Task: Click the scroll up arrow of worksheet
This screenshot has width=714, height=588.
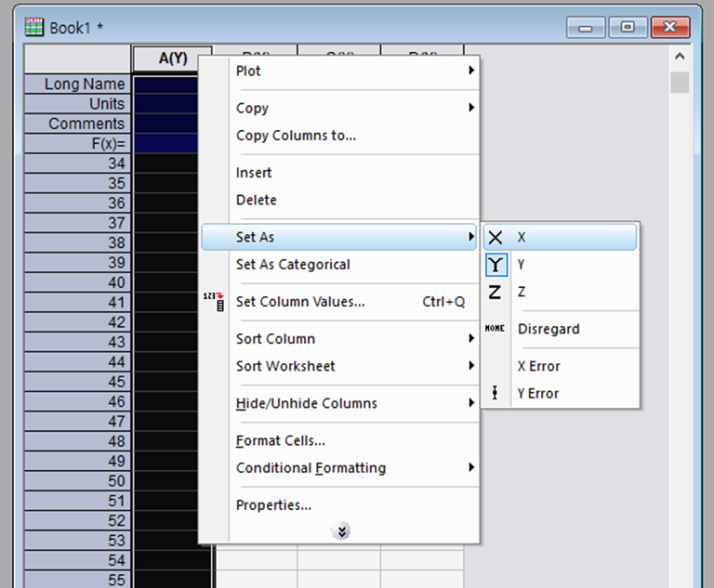Action: point(680,57)
